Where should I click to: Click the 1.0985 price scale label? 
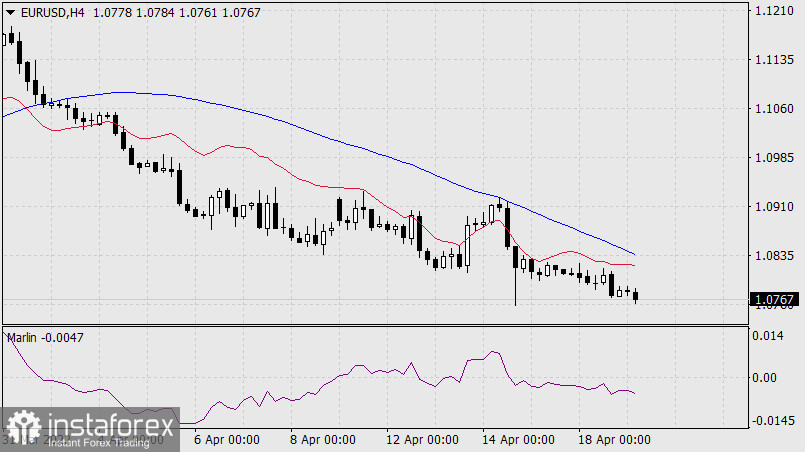pos(774,158)
